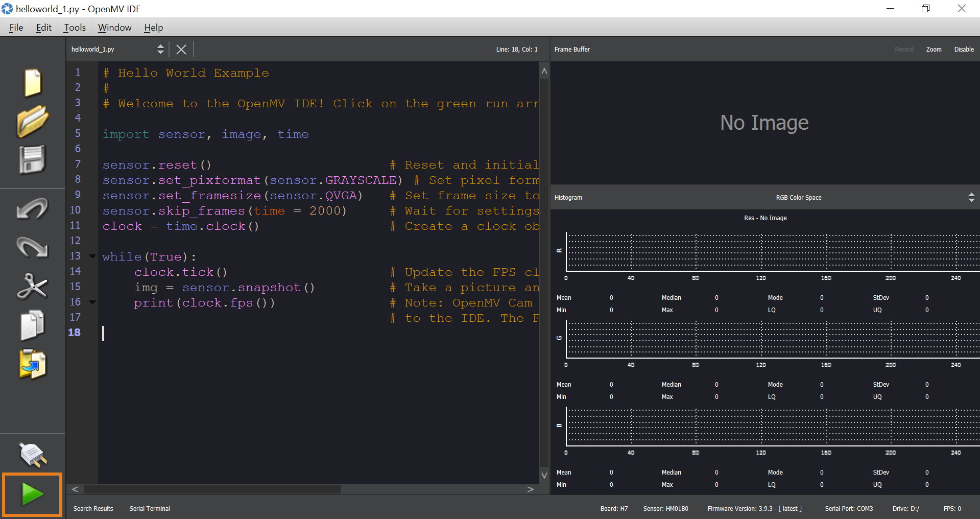The image size is (980, 519).
Task: Click the '# Hello World Example' comment
Action: (186, 73)
